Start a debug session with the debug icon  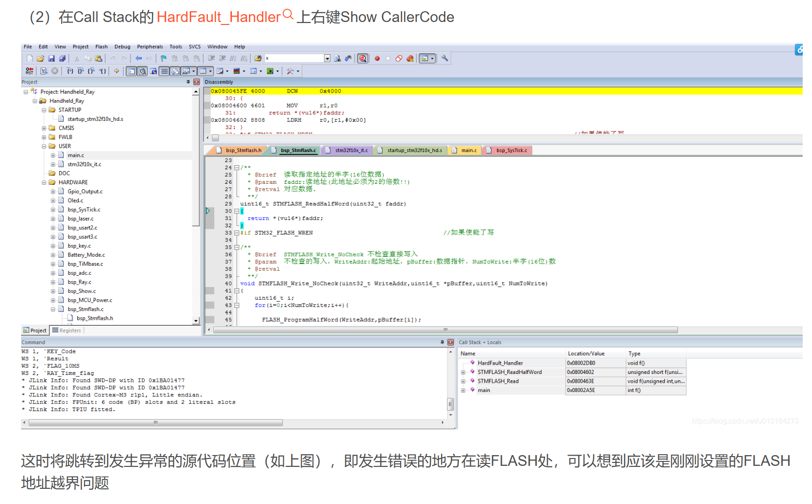(362, 58)
